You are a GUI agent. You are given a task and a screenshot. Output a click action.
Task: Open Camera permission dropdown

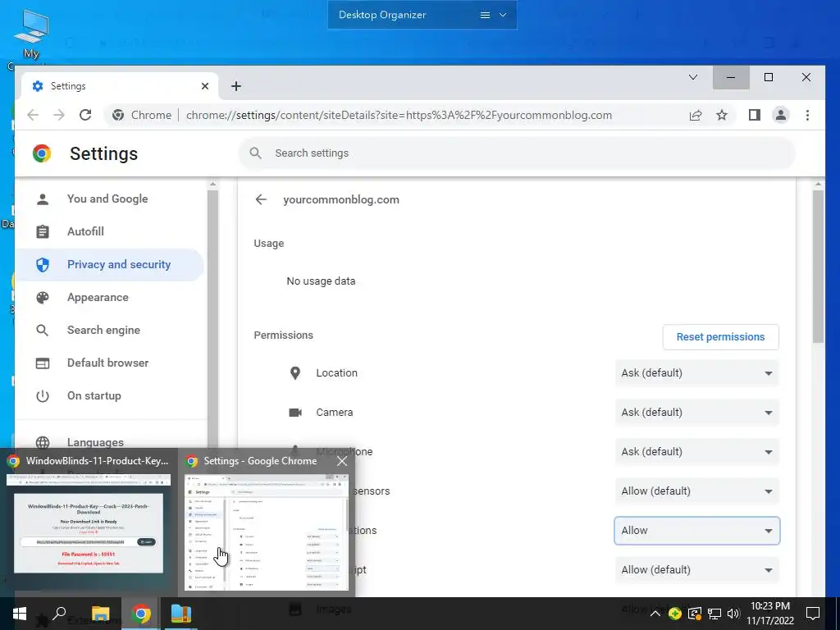click(696, 413)
